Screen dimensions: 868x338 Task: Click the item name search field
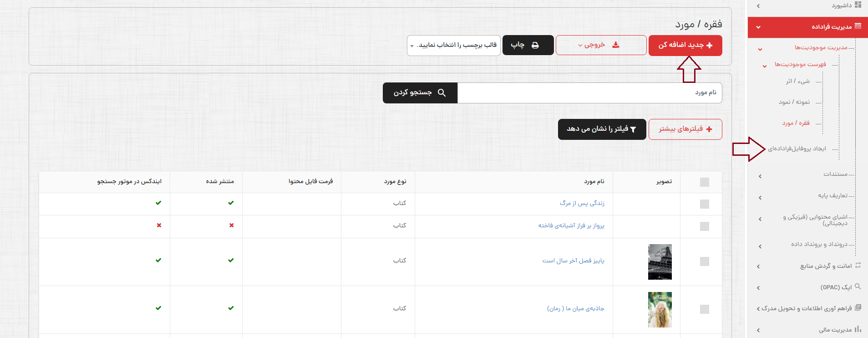[589, 93]
